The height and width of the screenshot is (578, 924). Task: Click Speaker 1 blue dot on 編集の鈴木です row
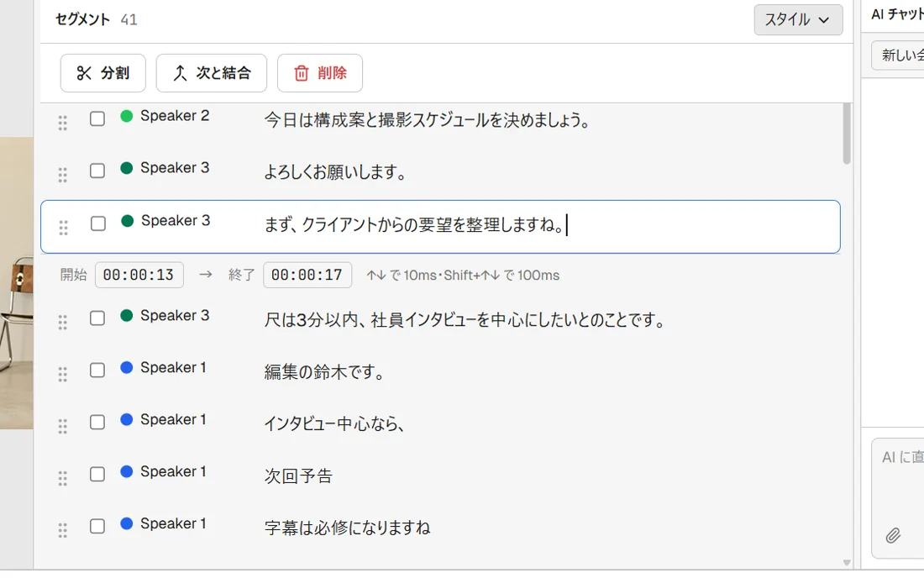126,368
